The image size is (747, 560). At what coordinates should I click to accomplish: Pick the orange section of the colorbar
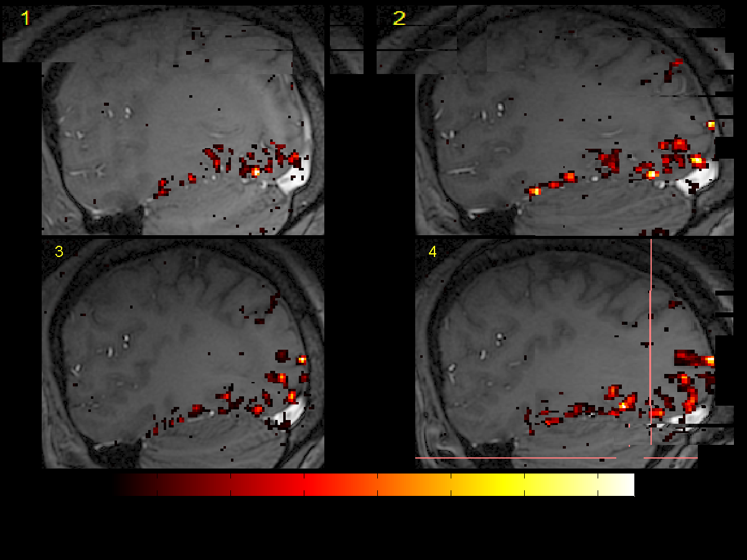click(398, 485)
